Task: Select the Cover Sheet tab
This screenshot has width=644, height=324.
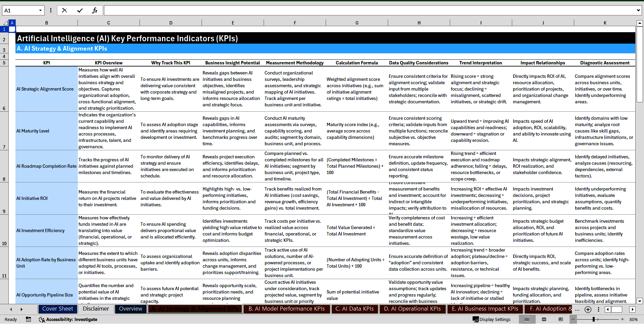Action: tap(58, 309)
